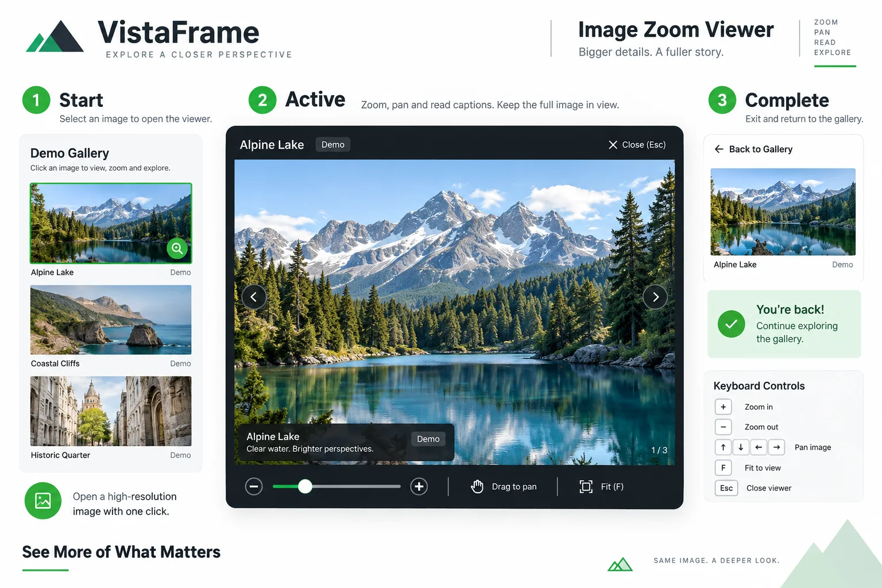Click the '1 / 3' image counter
The height and width of the screenshot is (588, 882).
[x=659, y=450]
